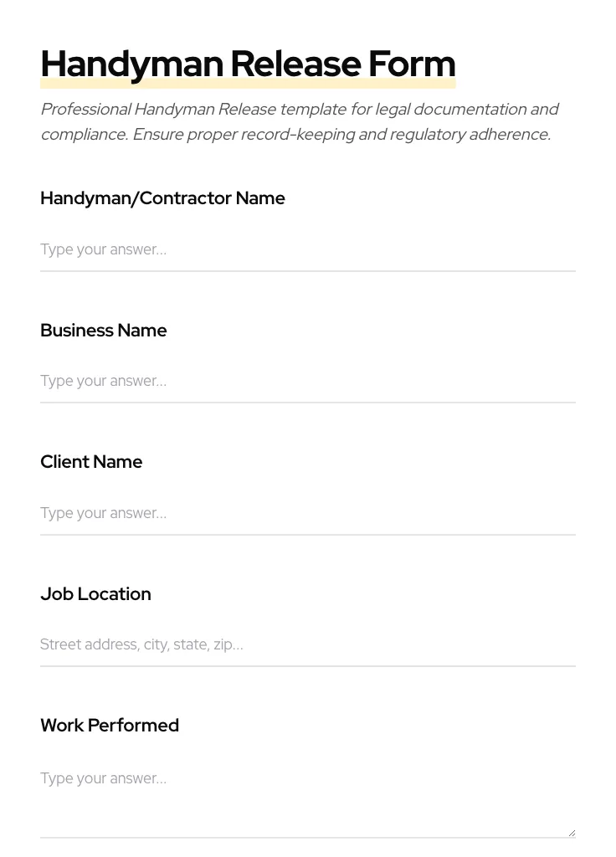Image resolution: width=616 pixels, height=857 pixels.
Task: Click the Job Location label
Action: [95, 594]
